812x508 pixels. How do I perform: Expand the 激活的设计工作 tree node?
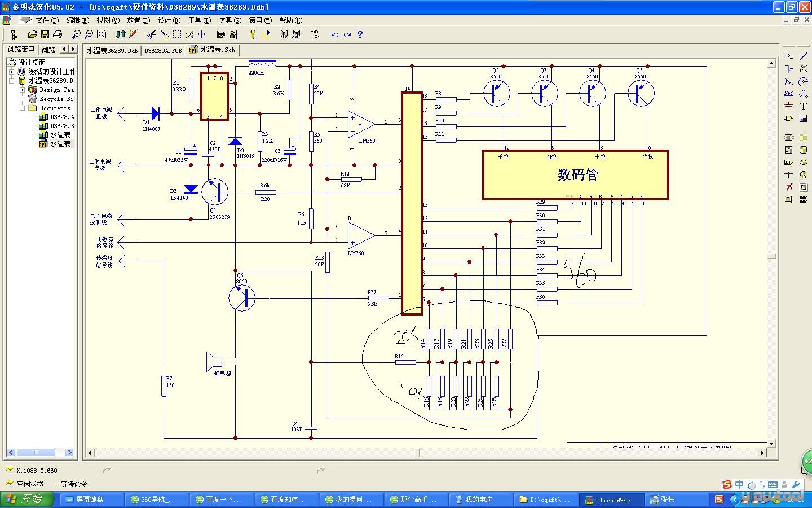tap(11, 72)
